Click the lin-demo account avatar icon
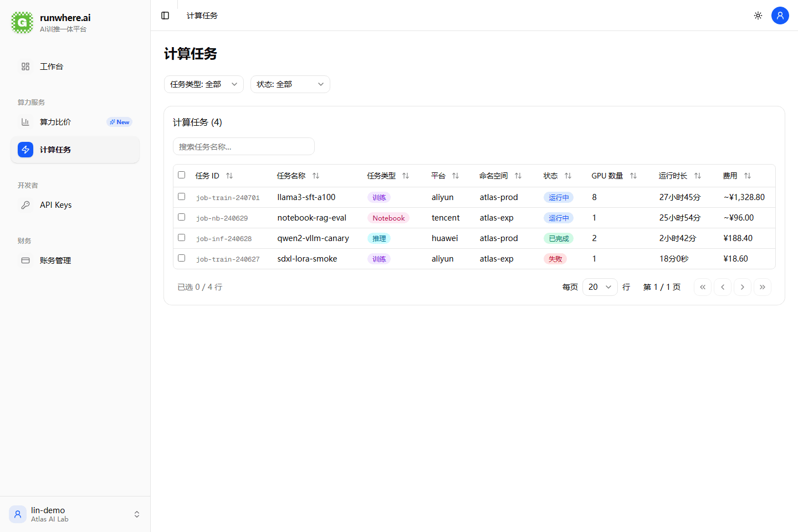Viewport: 798px width, 532px height. [x=18, y=514]
